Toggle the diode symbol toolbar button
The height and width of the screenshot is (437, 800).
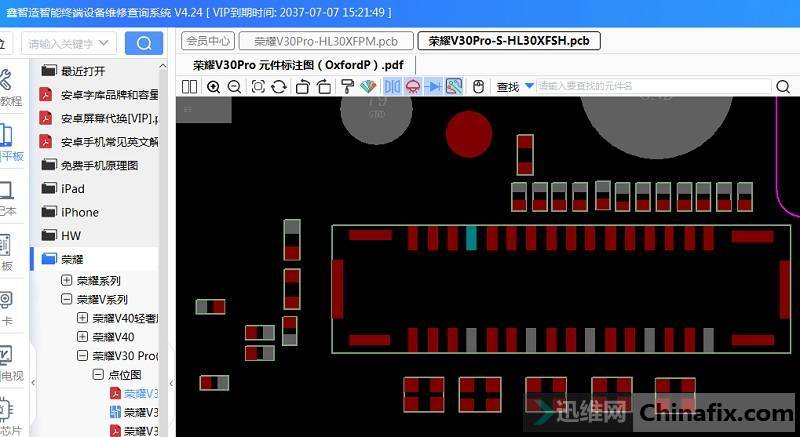tap(433, 87)
